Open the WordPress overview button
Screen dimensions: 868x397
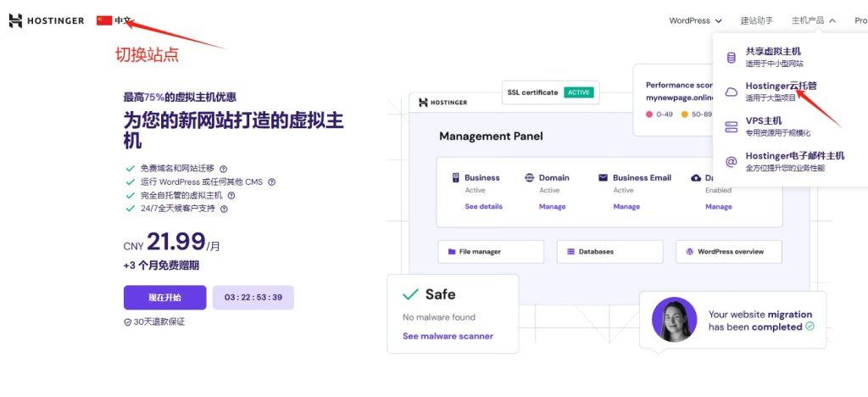coord(728,251)
